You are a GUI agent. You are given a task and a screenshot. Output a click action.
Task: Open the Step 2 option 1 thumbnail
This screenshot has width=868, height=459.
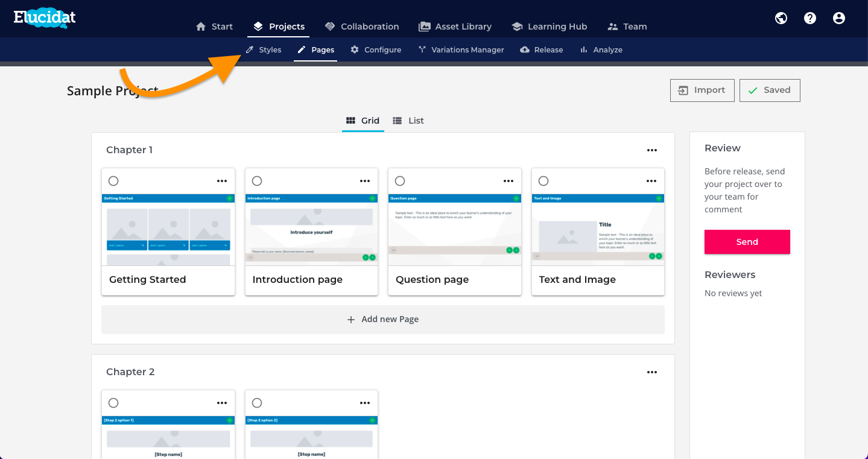coord(168,437)
